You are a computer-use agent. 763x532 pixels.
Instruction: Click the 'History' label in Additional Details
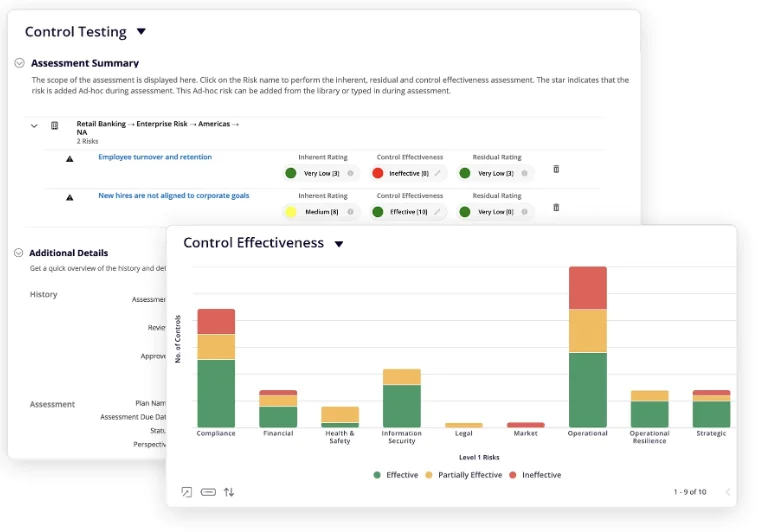coord(43,294)
